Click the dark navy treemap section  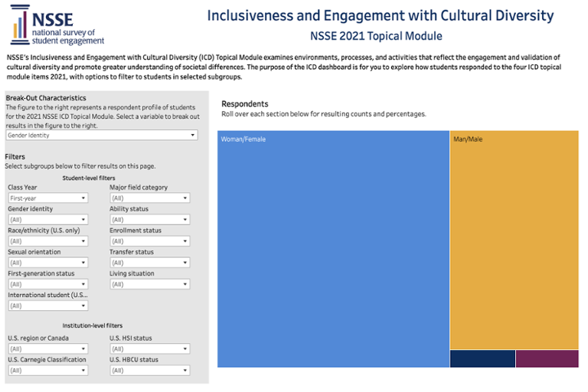(482, 358)
